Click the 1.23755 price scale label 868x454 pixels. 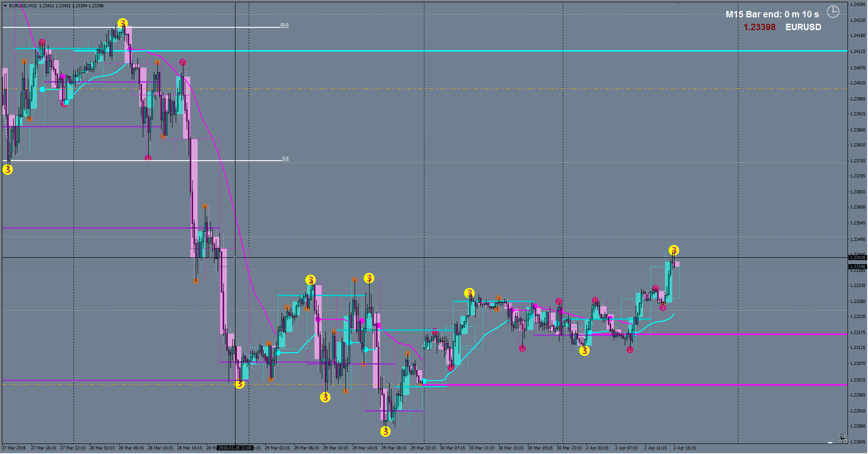pyautogui.click(x=858, y=161)
